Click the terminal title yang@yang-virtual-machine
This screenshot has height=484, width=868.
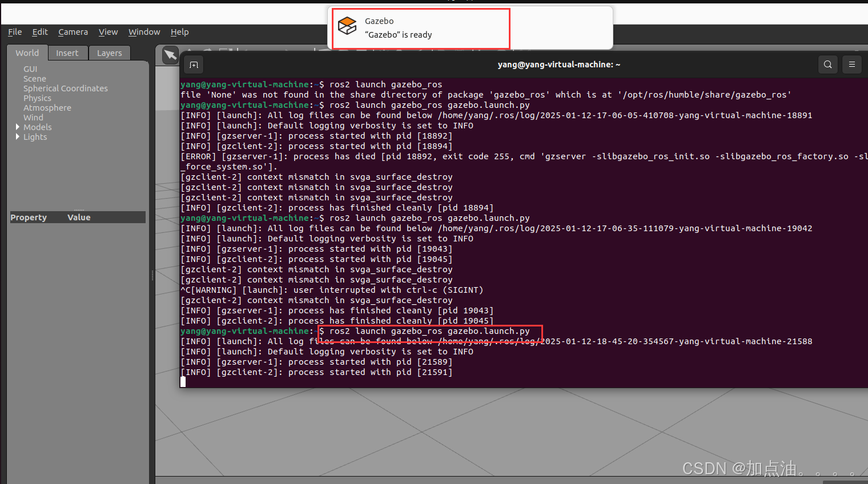(558, 64)
